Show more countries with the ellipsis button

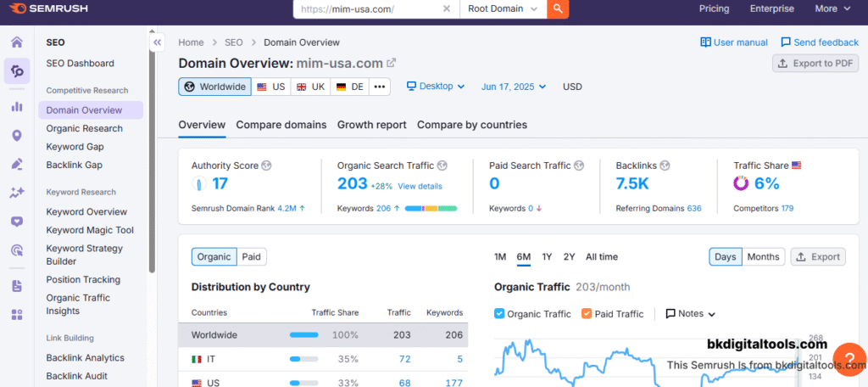pos(379,87)
